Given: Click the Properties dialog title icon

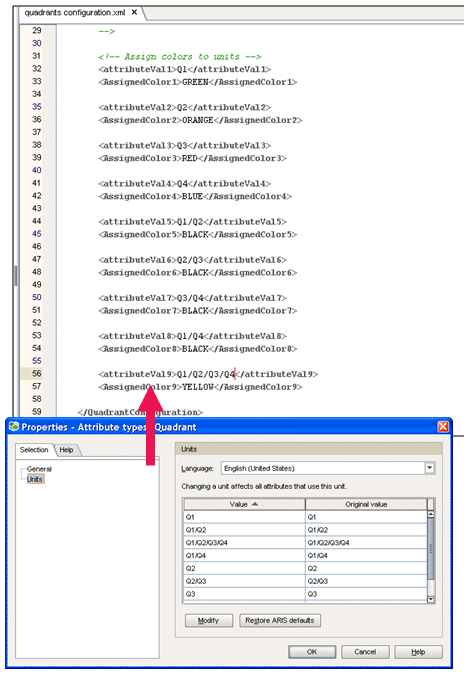Looking at the screenshot, I should pyautogui.click(x=14, y=427).
